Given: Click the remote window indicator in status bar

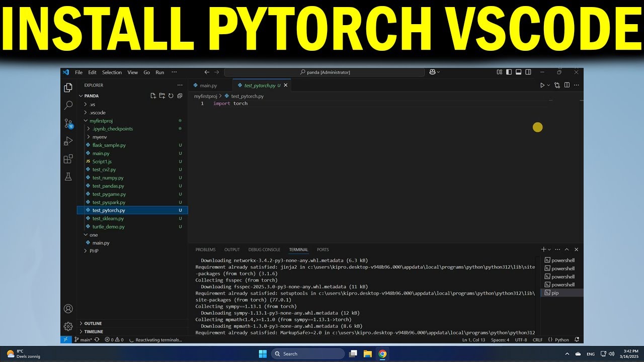Looking at the screenshot, I should coord(65,340).
